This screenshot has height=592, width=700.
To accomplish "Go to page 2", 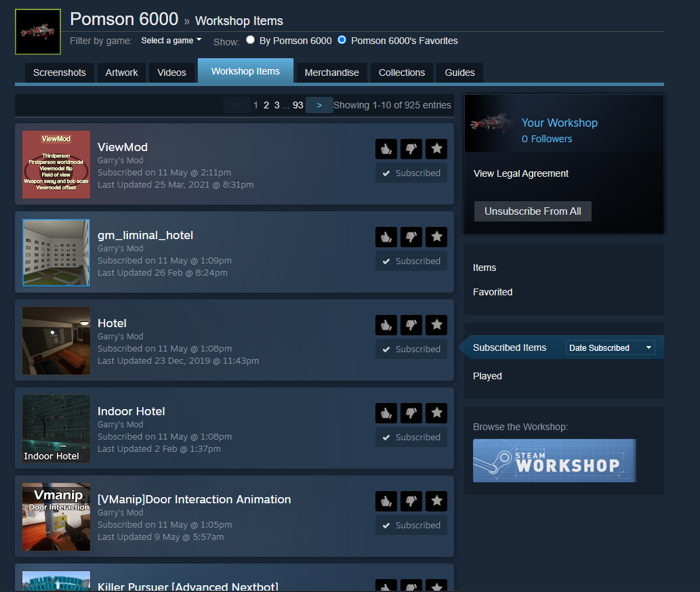I will [266, 105].
